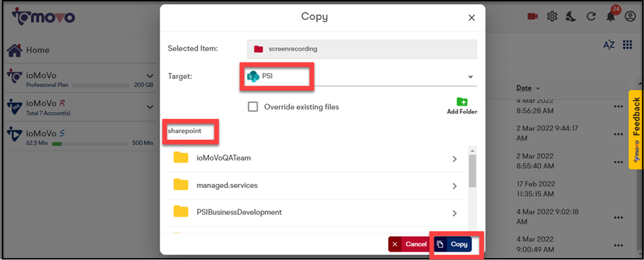Click the Copy button
Viewport: 644px width, 260px height.
pyautogui.click(x=453, y=244)
